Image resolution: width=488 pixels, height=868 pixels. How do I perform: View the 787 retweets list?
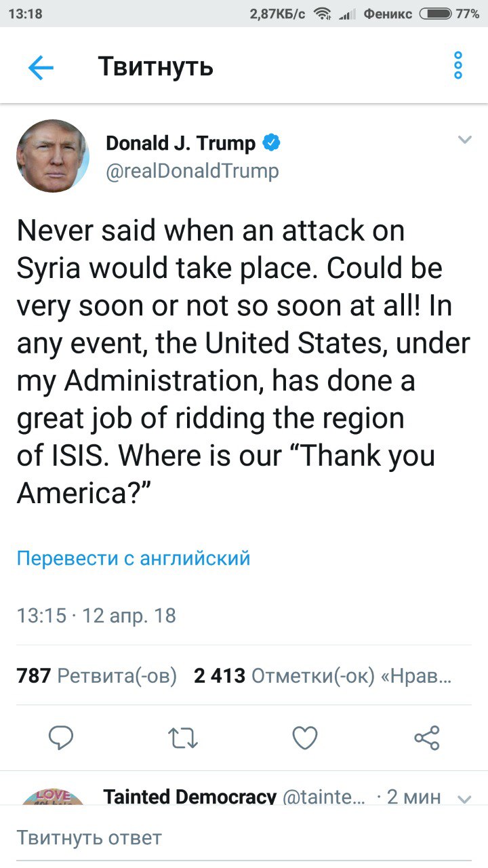(x=97, y=675)
